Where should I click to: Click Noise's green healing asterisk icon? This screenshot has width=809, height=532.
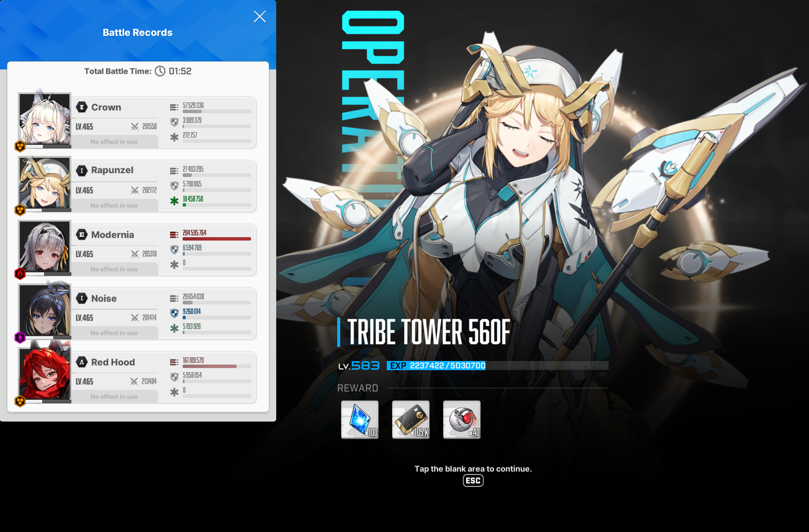(x=174, y=328)
